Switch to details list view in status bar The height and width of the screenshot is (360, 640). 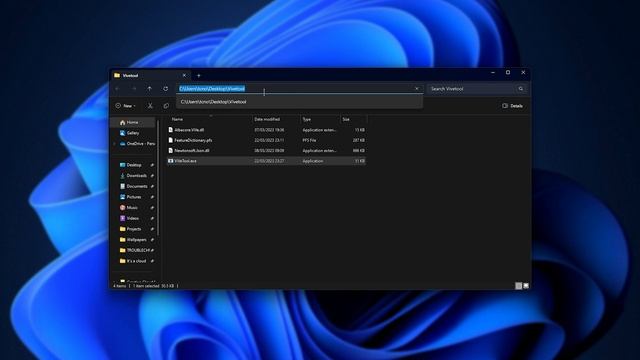click(x=518, y=286)
